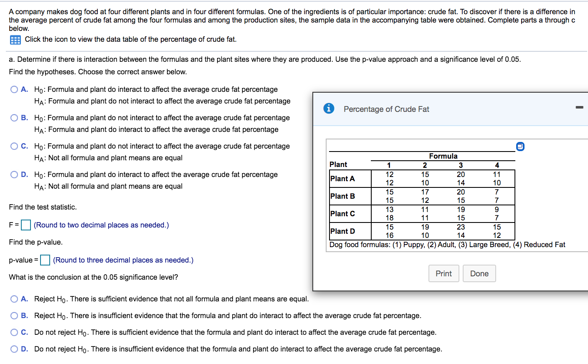588x364 pixels.
Task: Click the value 19 in Plant C row
Action: (461, 210)
